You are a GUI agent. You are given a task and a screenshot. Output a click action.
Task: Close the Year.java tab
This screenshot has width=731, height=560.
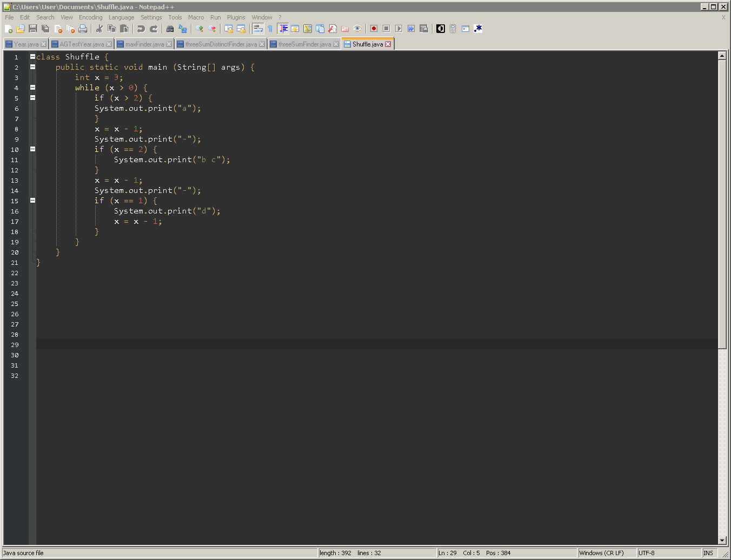coord(44,44)
